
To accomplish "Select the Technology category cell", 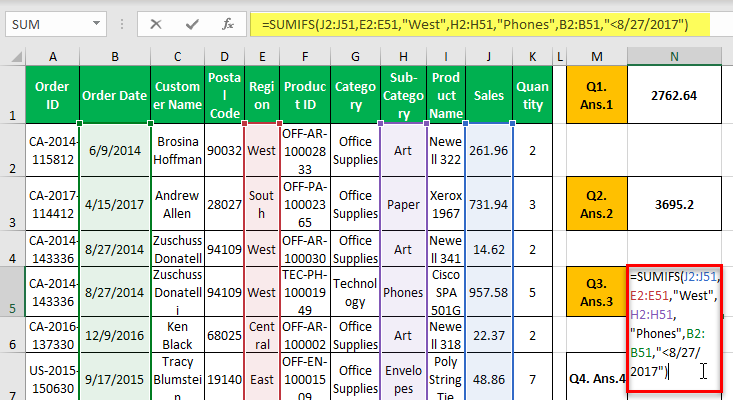I will coord(355,292).
